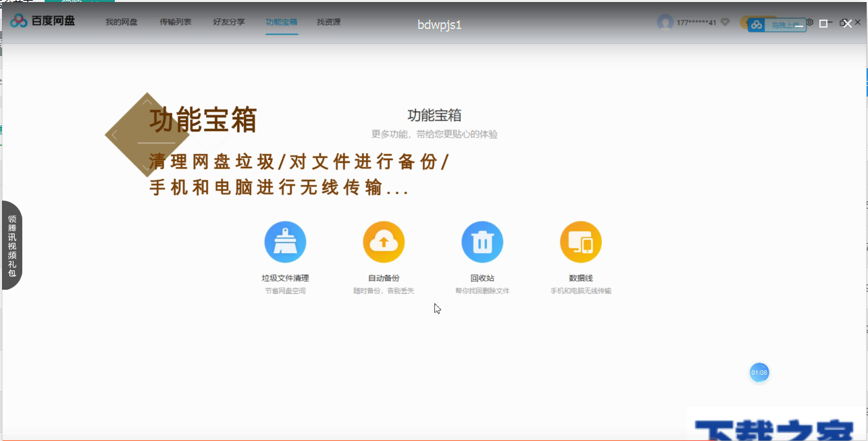Select the 数据线 wireless transfer icon

click(x=581, y=241)
